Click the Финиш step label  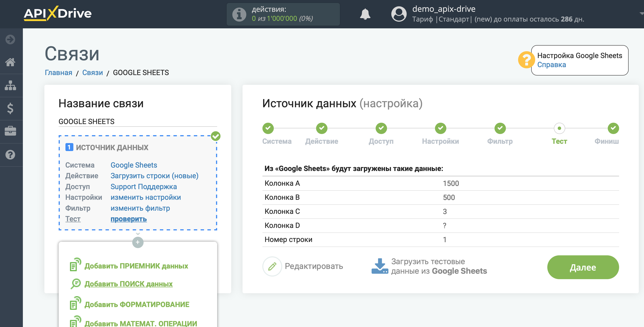(x=607, y=141)
